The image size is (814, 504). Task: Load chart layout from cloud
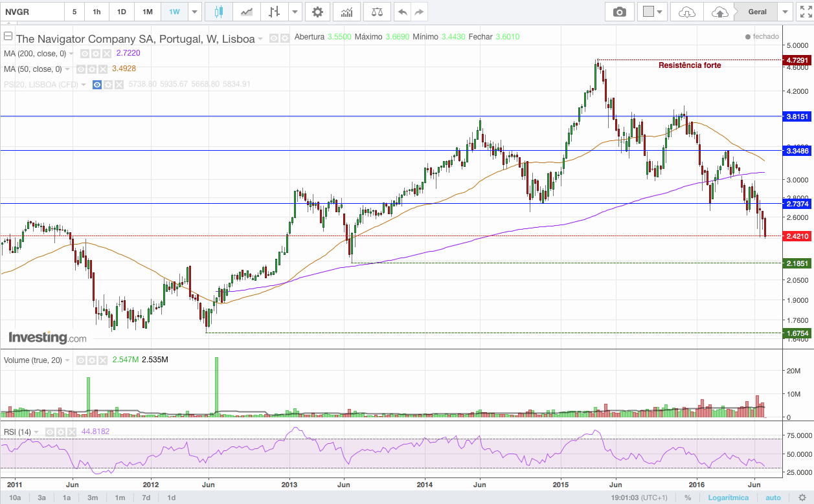coord(687,12)
